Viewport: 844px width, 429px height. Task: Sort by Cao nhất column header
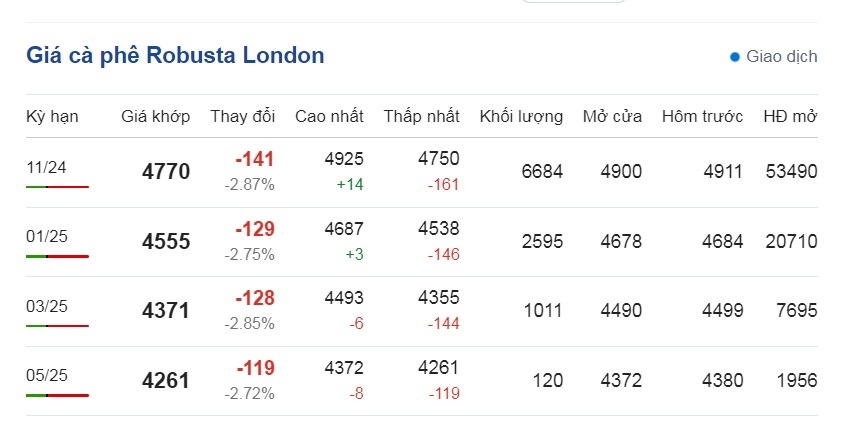coord(329,116)
